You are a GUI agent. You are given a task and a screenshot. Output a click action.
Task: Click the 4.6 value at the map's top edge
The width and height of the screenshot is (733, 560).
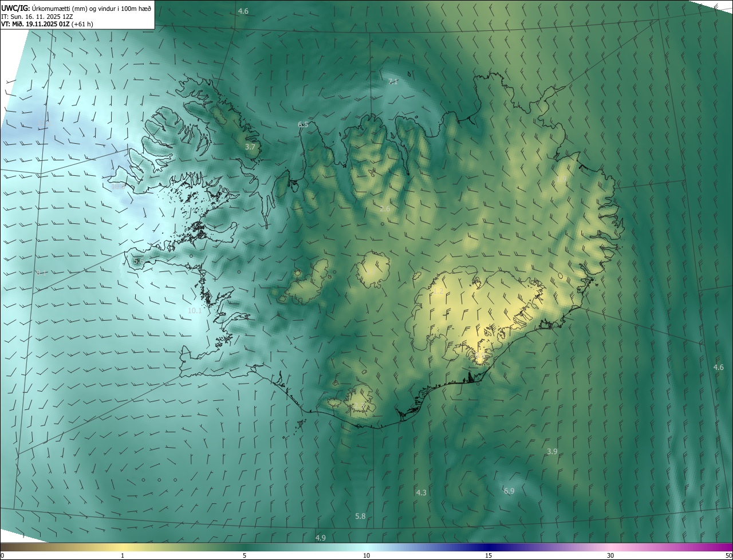[243, 11]
